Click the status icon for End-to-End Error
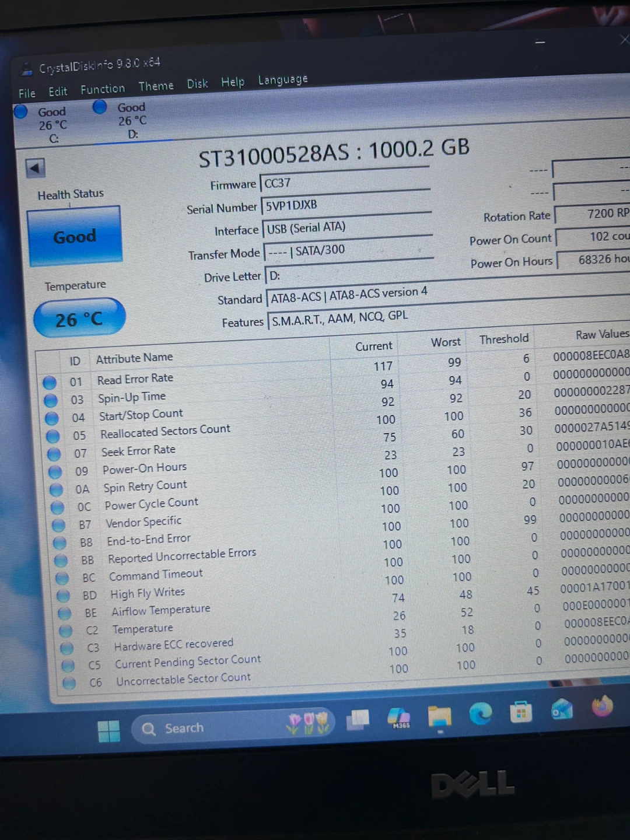The width and height of the screenshot is (630, 840). pyautogui.click(x=60, y=543)
